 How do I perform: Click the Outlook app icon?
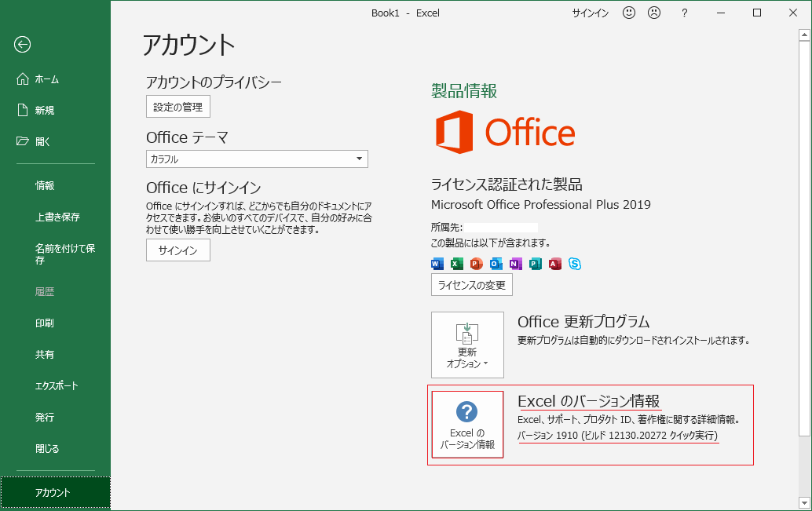coord(496,264)
